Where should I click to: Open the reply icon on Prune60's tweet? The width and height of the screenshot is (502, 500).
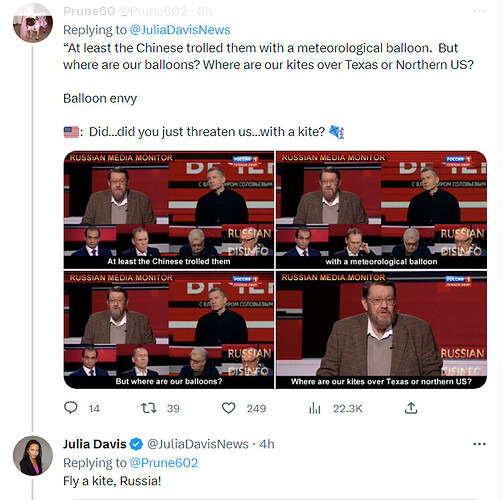click(x=71, y=408)
